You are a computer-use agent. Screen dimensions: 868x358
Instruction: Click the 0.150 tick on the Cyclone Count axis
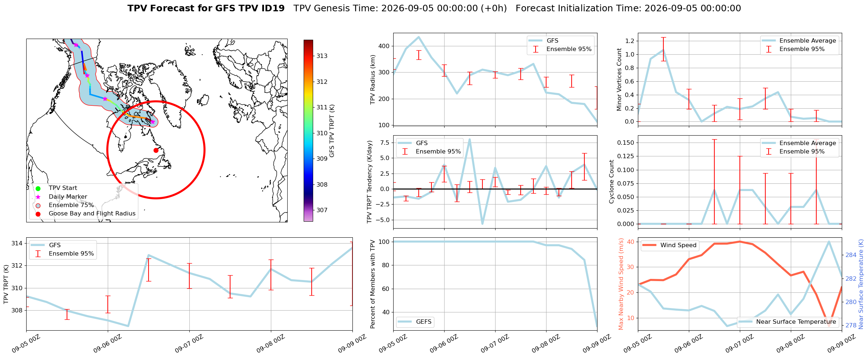coord(626,143)
